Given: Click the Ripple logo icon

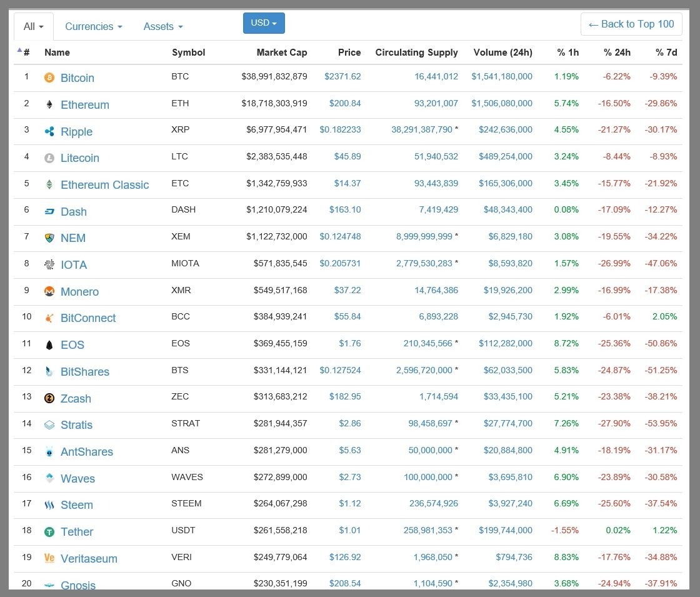Looking at the screenshot, I should tap(49, 131).
